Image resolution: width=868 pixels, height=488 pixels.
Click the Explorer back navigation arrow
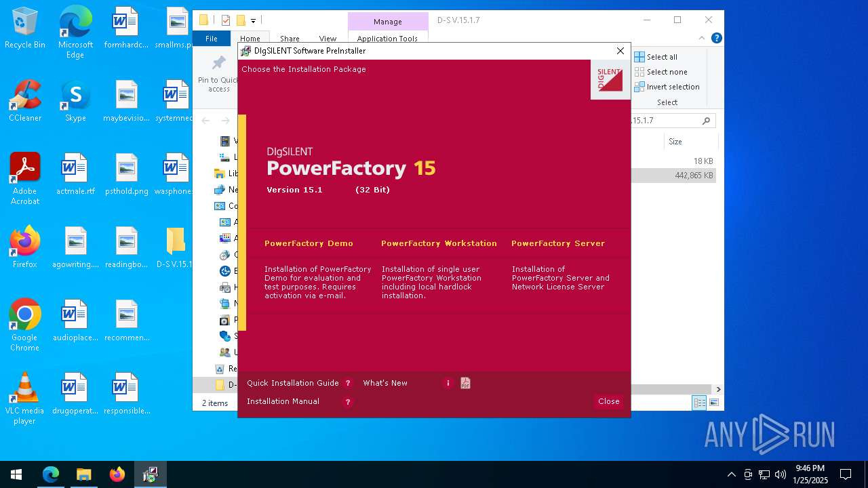tap(205, 121)
